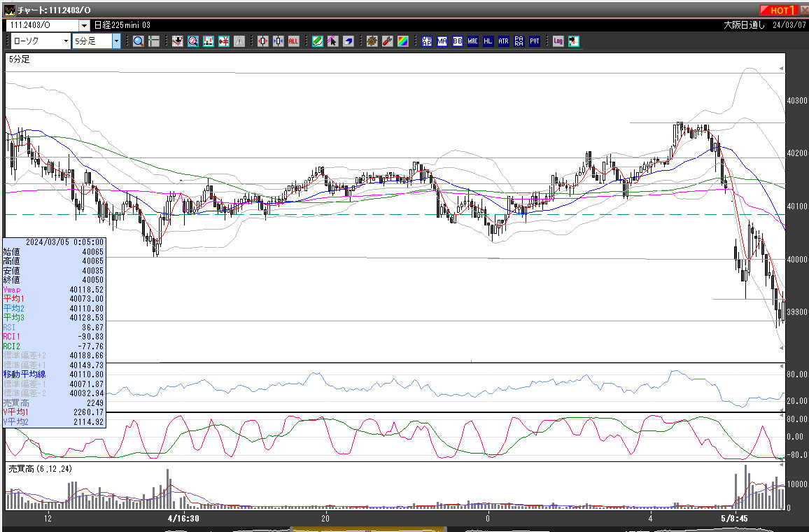The height and width of the screenshot is (532, 809).
Task: Click the V平均2 row in the data panel
Action: click(54, 422)
